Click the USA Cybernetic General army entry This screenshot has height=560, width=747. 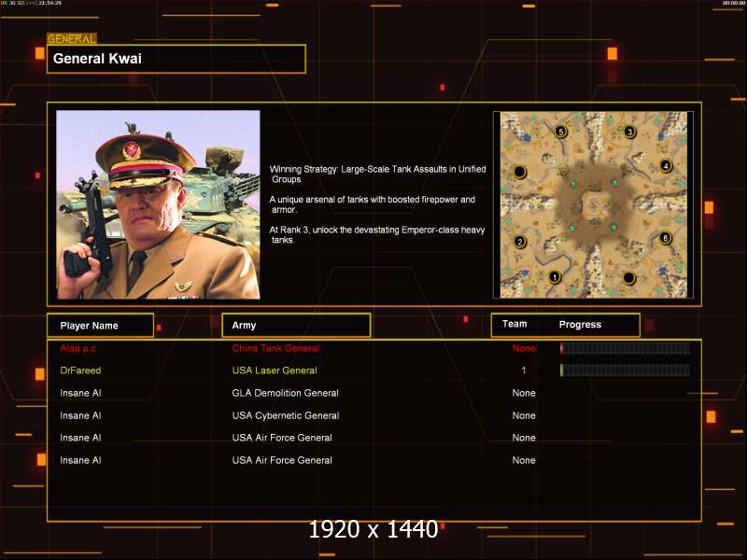click(286, 415)
